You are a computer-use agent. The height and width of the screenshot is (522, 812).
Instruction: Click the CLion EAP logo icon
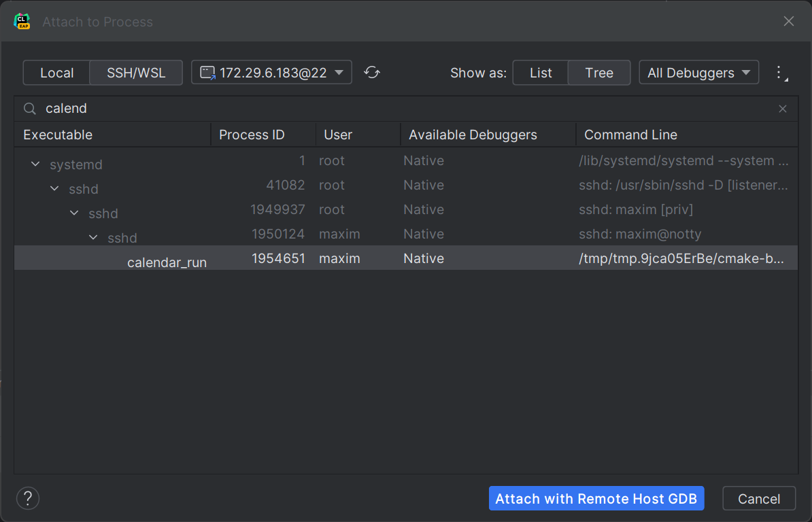point(22,22)
